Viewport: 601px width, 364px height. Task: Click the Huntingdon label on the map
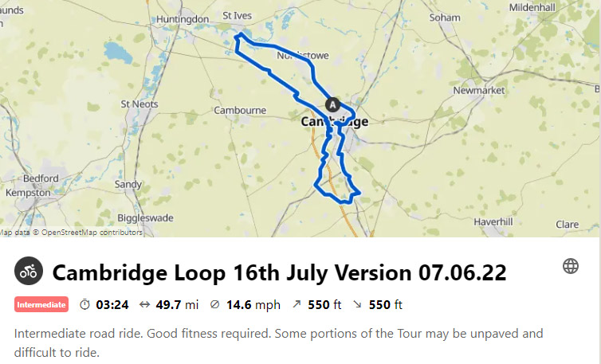(183, 19)
